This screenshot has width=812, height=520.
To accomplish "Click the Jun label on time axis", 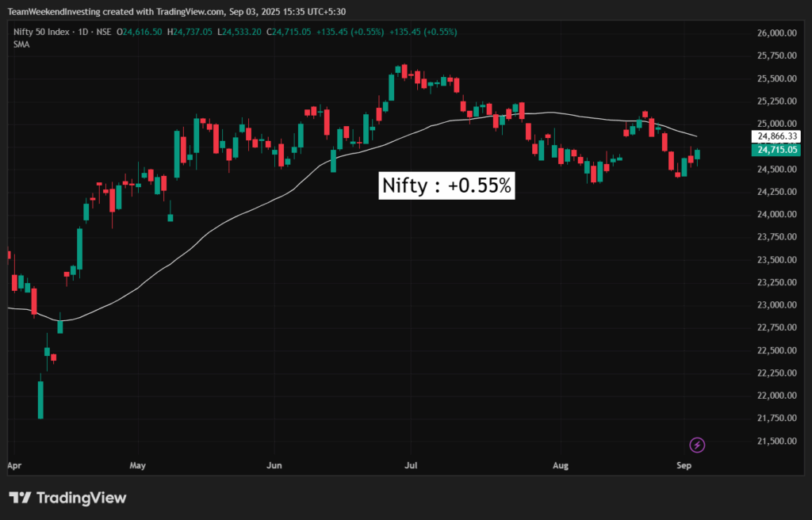I will pos(274,465).
